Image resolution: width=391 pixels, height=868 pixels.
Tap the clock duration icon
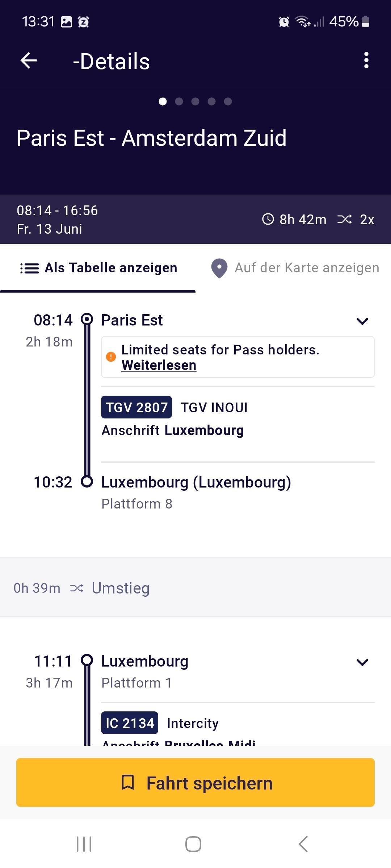click(x=268, y=219)
